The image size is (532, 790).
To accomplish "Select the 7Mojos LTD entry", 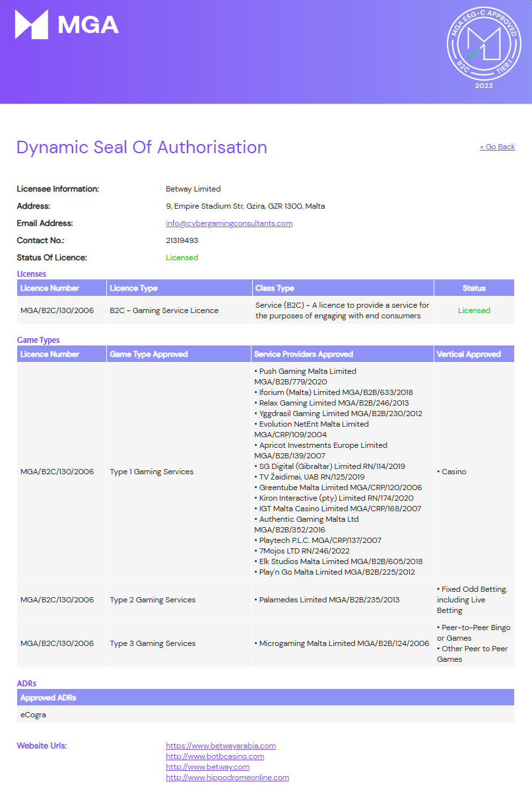I will [302, 551].
